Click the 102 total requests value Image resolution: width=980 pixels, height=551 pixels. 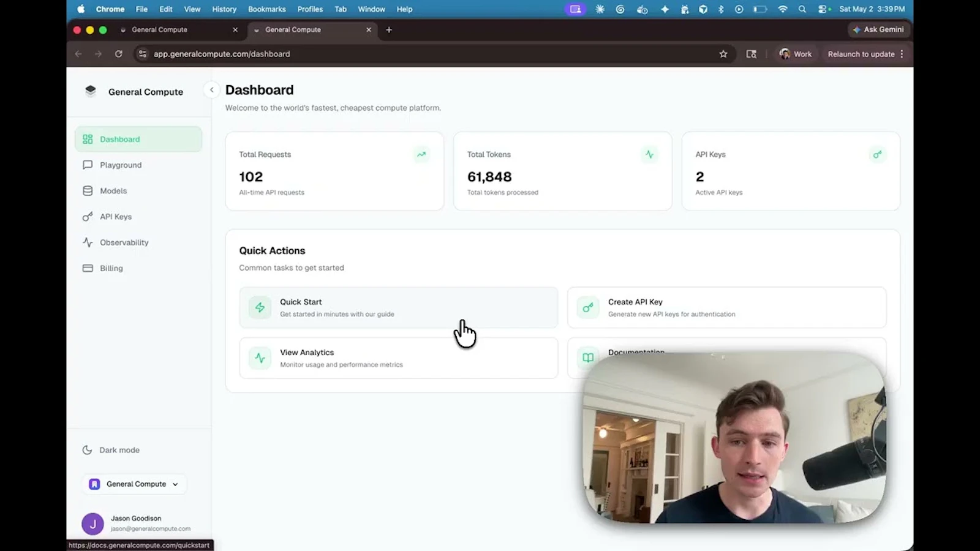[x=251, y=177]
